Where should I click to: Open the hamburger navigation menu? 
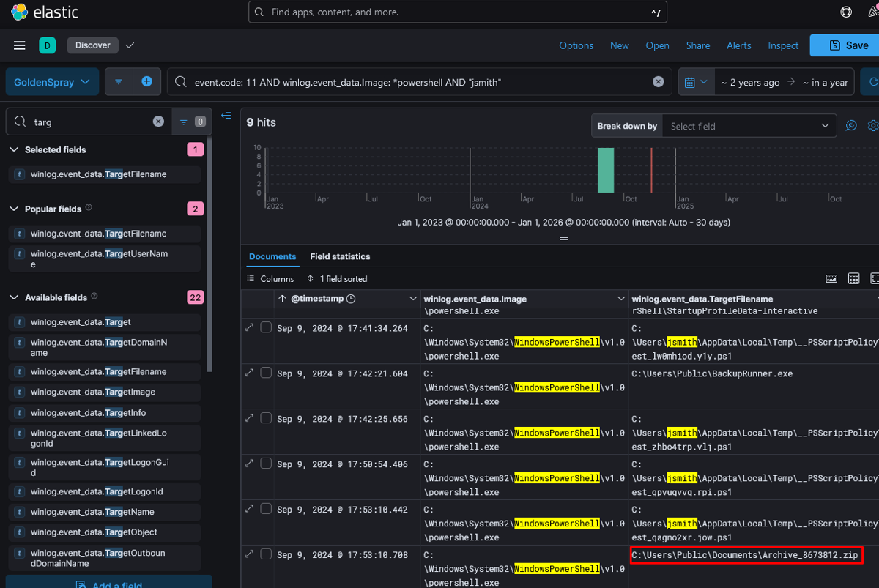coord(20,45)
